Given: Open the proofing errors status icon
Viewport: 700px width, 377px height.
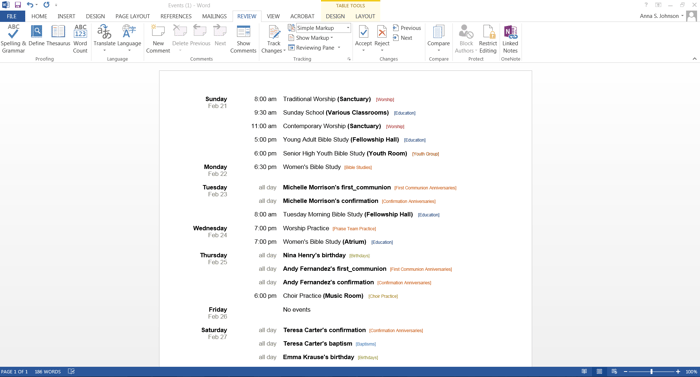Looking at the screenshot, I should point(71,372).
